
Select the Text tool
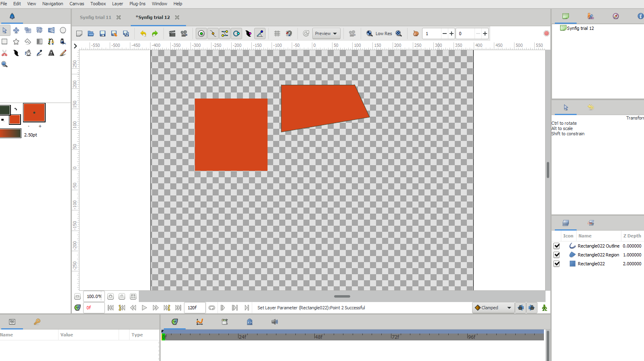(51, 53)
